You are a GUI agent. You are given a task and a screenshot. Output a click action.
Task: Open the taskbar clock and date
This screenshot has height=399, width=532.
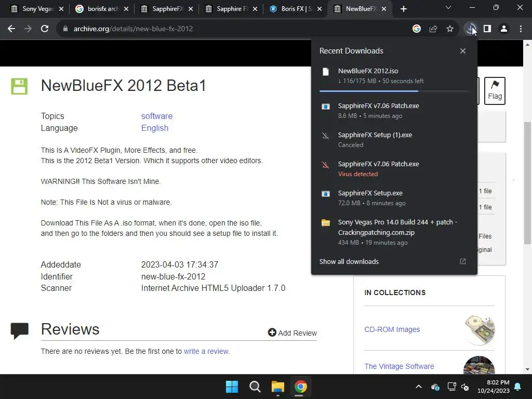(x=494, y=387)
